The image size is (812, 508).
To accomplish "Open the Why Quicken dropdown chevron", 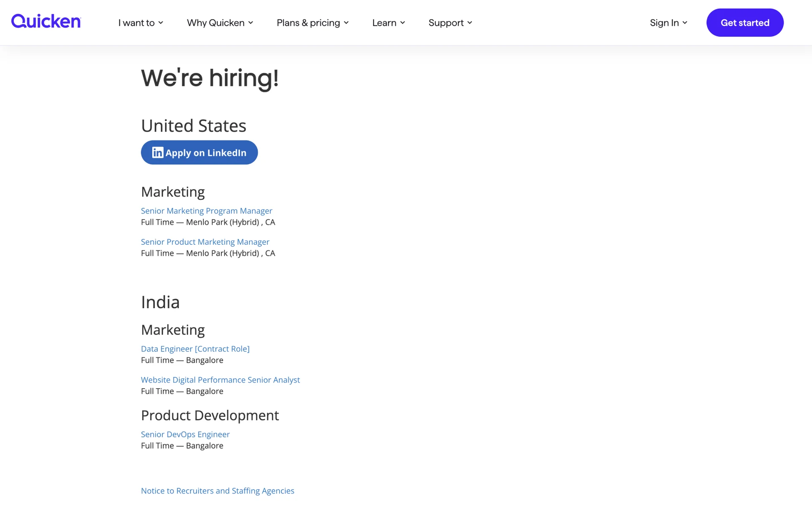I will click(251, 23).
